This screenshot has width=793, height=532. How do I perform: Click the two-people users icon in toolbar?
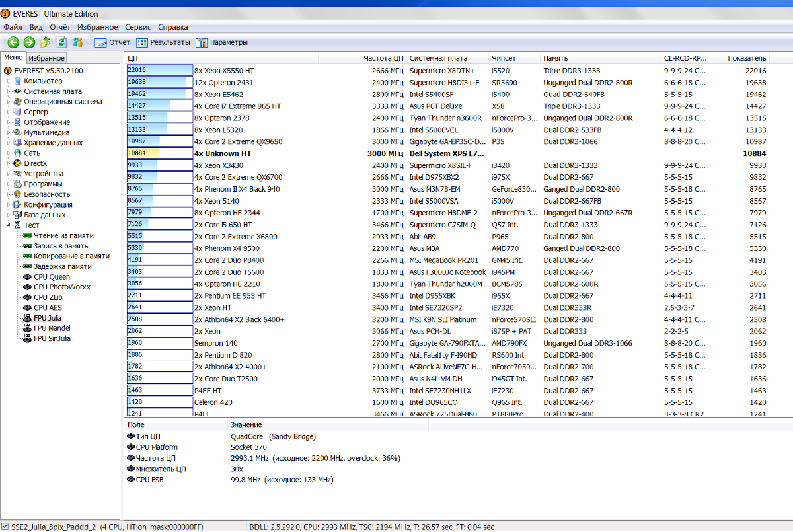click(78, 42)
